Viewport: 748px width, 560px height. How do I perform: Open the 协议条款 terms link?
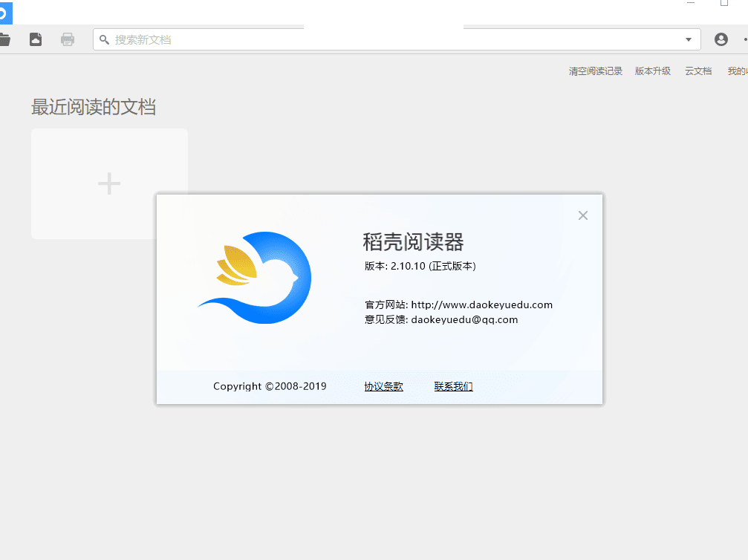pos(383,386)
